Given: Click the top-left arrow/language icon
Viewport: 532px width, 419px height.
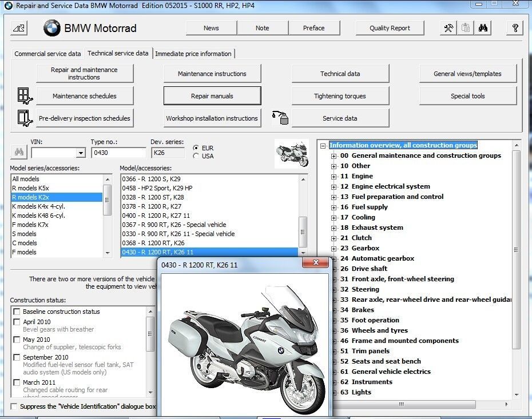Looking at the screenshot, I should [x=19, y=28].
